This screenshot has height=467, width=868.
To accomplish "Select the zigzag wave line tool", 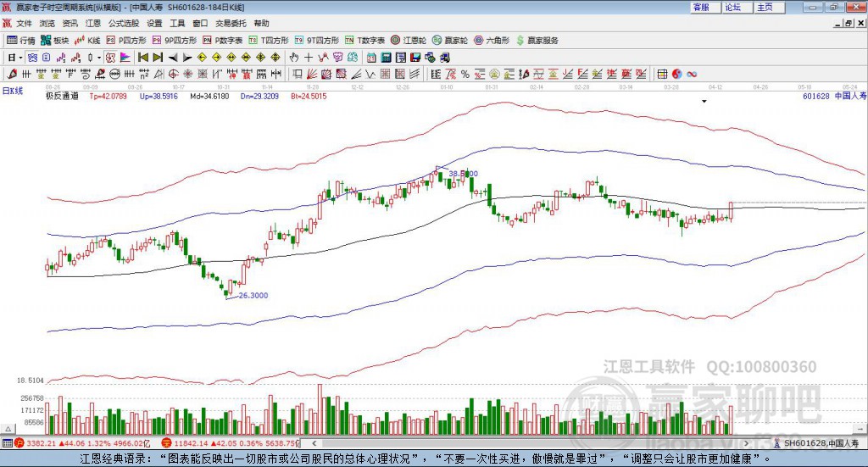I will [370, 74].
